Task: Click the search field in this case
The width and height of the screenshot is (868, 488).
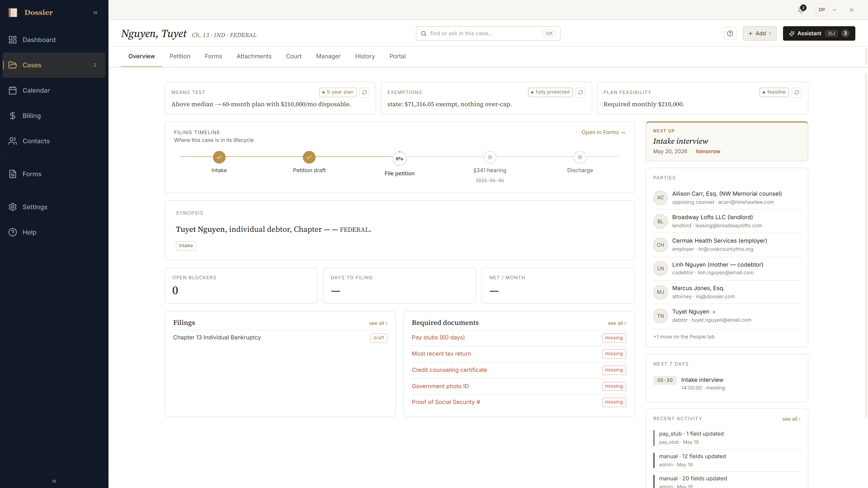Action: point(488,33)
